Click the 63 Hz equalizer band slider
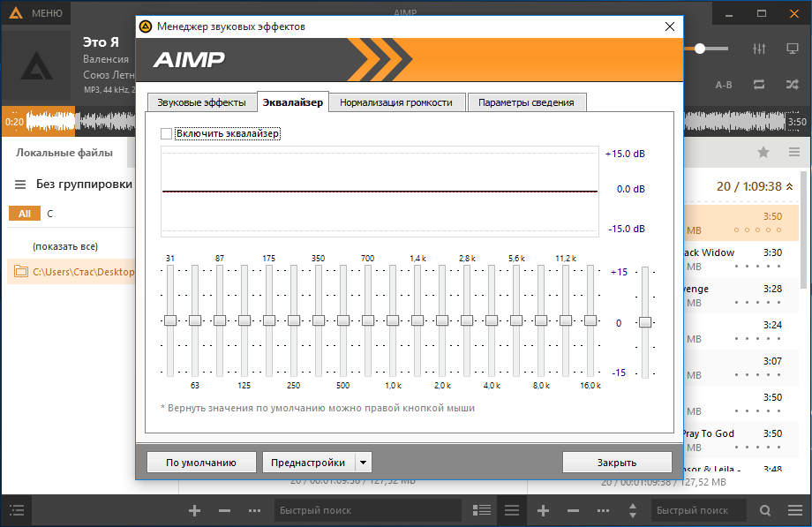Screen dimensions: 812x527 pyautogui.click(x=195, y=320)
